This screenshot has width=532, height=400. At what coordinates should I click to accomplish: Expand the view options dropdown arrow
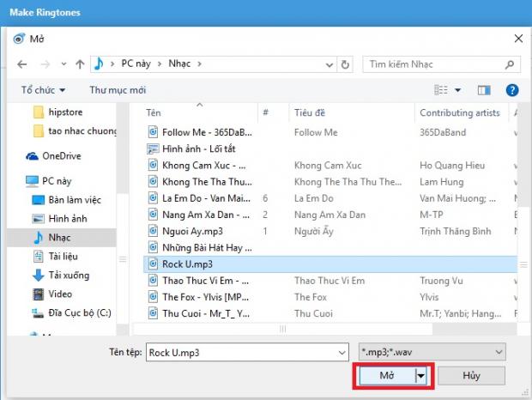(457, 89)
